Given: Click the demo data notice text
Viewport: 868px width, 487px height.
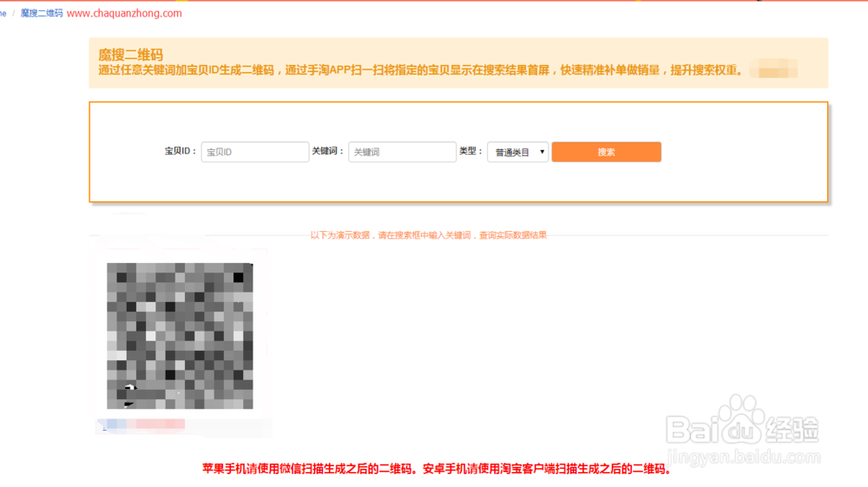Looking at the screenshot, I should (x=429, y=235).
